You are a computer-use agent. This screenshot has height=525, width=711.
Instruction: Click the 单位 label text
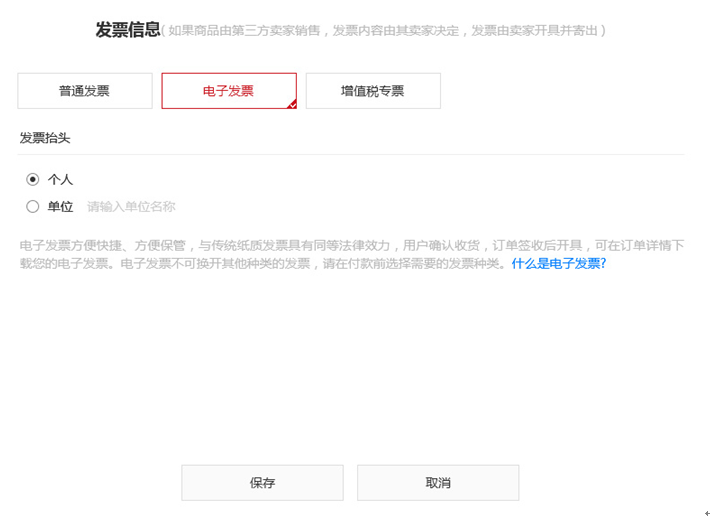click(x=60, y=207)
